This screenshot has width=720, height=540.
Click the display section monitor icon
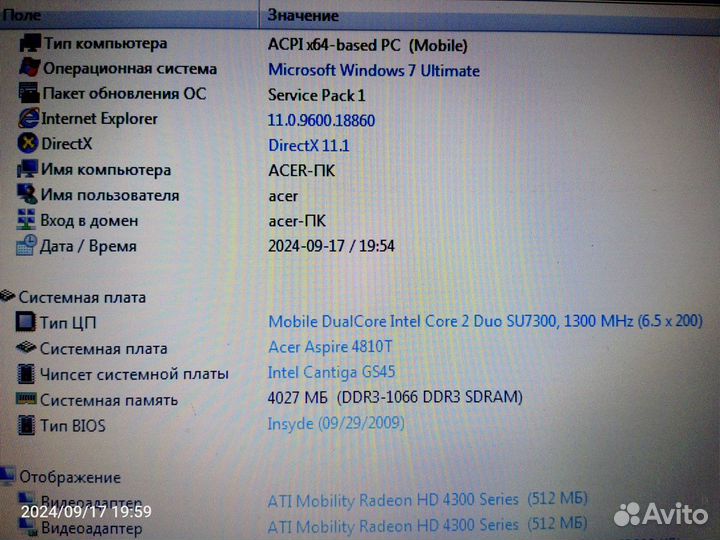coord(7,476)
